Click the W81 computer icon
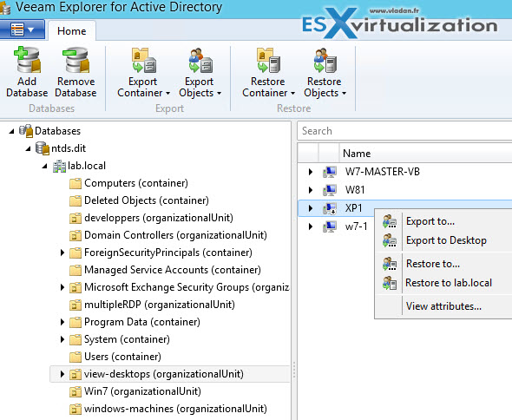512x420 pixels. click(330, 190)
